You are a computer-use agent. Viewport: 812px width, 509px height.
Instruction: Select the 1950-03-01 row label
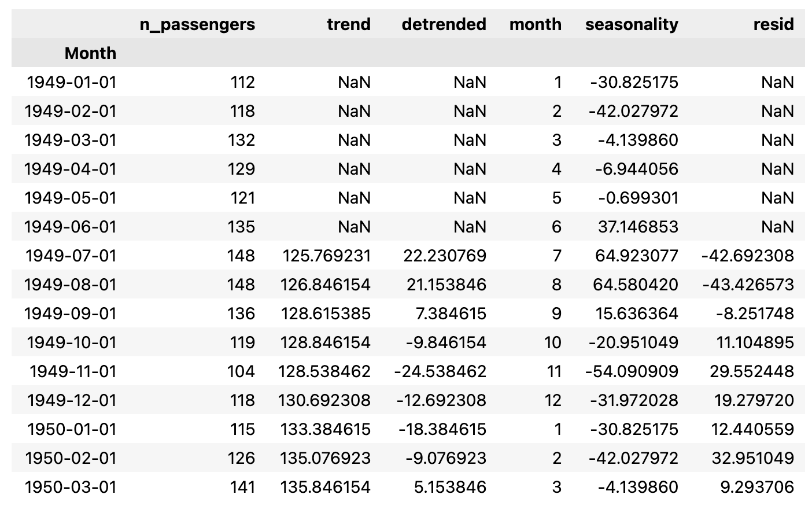tap(71, 487)
